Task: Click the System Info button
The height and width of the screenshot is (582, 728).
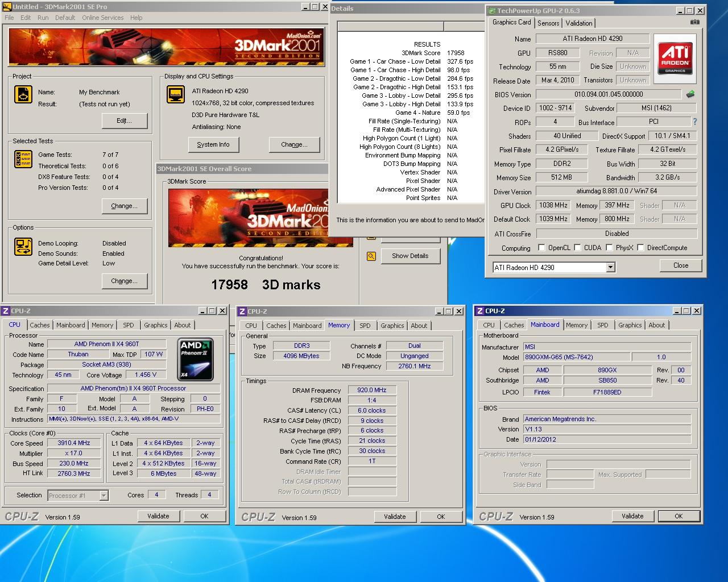Action: (213, 144)
